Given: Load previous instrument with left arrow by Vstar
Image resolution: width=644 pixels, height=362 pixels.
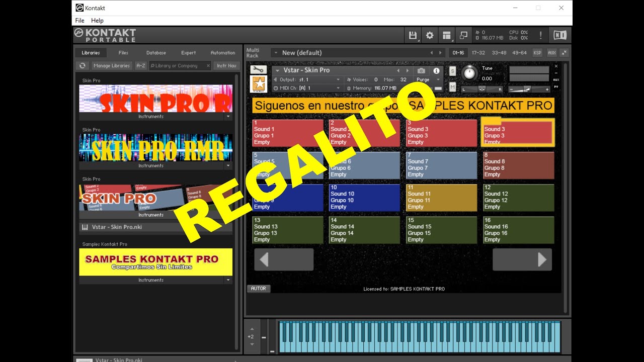Looking at the screenshot, I should coord(398,70).
